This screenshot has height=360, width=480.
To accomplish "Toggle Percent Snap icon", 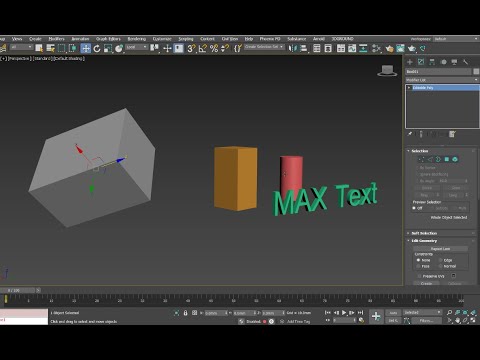I will pos(214,49).
